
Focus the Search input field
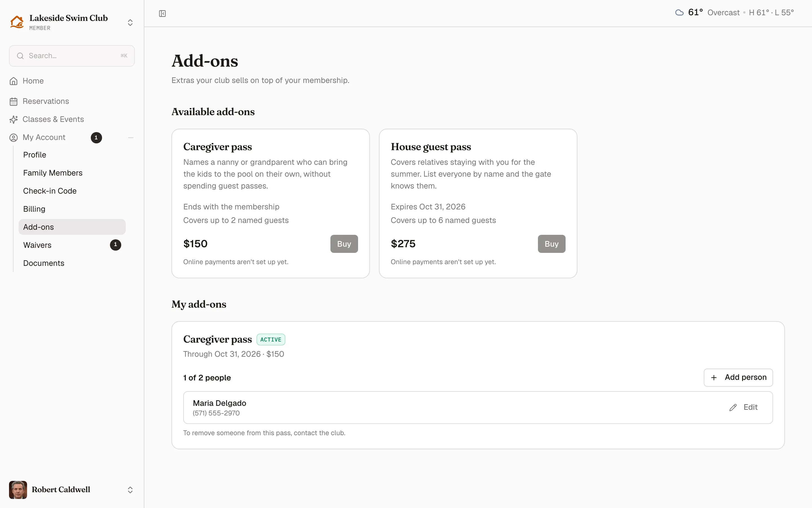[72, 56]
